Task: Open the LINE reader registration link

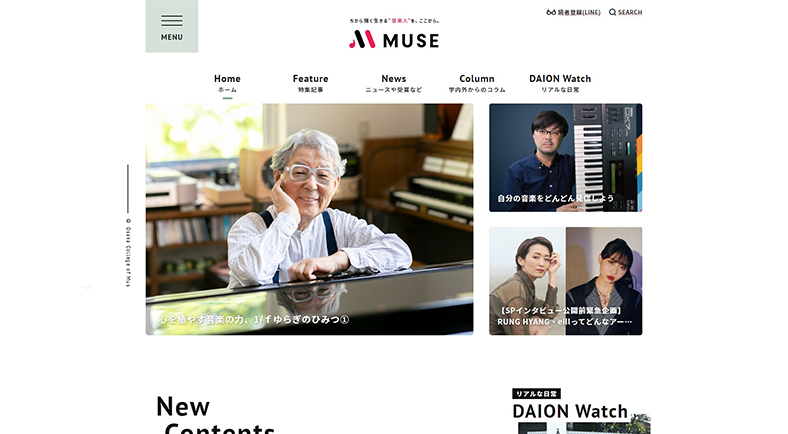Action: click(573, 12)
